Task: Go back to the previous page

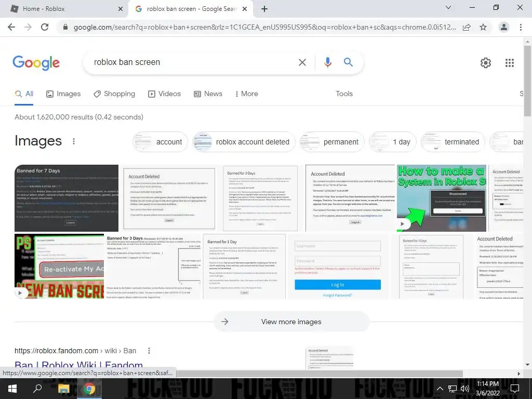Action: pyautogui.click(x=11, y=27)
